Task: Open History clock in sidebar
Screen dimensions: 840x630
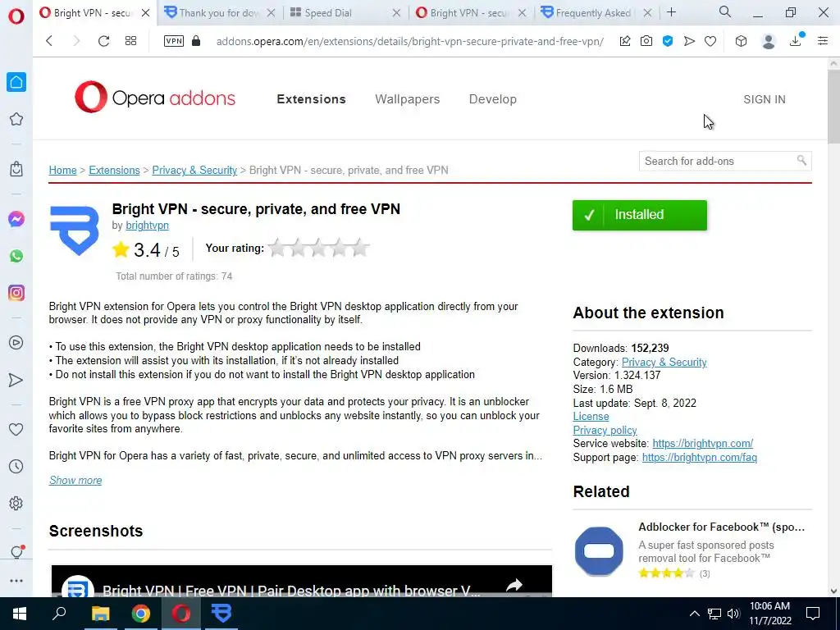Action: pyautogui.click(x=16, y=467)
